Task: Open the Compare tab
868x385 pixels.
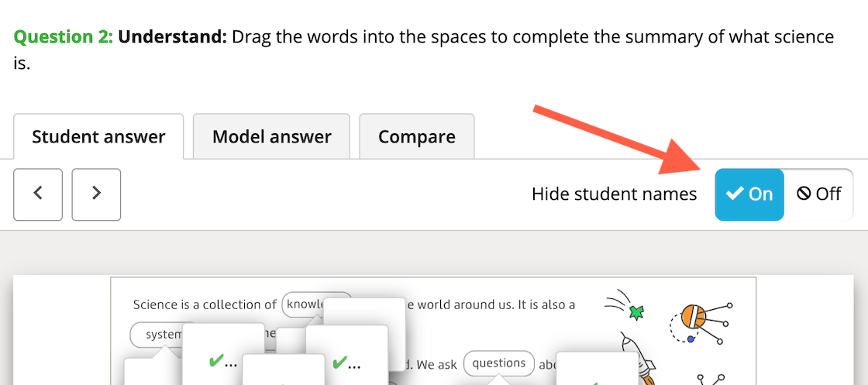Action: pos(417,136)
